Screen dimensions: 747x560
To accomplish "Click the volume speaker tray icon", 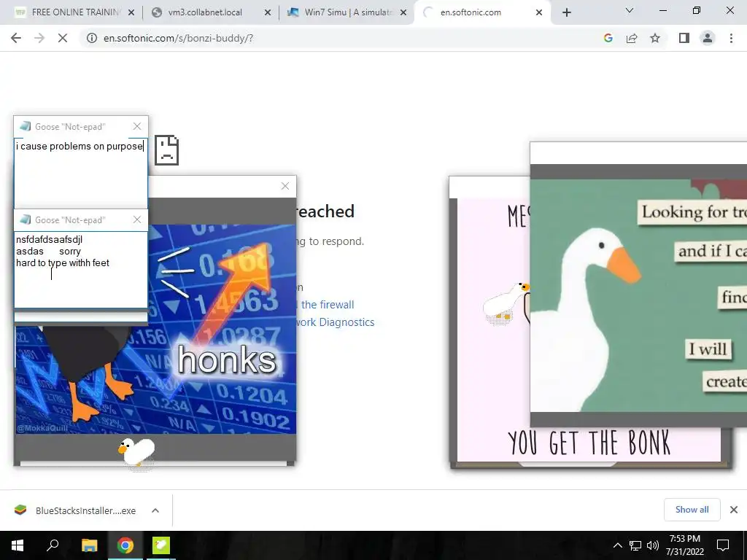I will [653, 545].
